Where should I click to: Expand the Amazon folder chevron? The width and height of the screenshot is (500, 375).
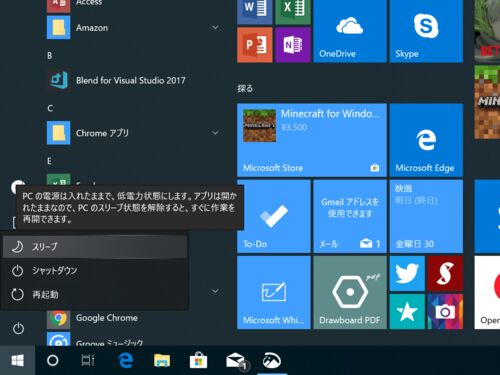click(216, 27)
